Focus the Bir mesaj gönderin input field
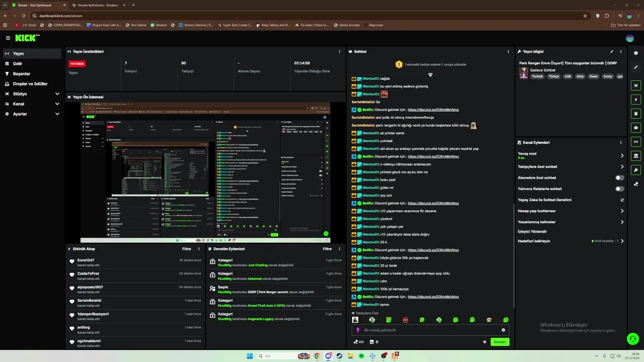 pyautogui.click(x=430, y=330)
